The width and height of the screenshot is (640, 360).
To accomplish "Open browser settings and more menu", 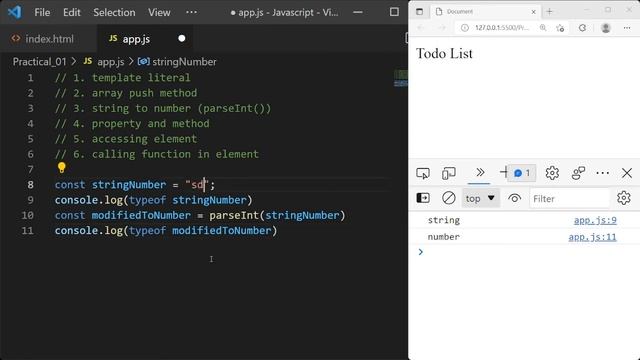I will point(627,28).
